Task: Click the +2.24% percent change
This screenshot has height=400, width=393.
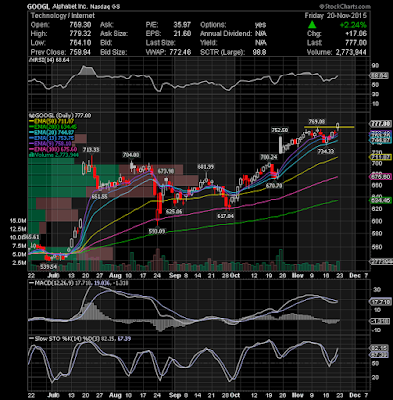Action: click(353, 25)
